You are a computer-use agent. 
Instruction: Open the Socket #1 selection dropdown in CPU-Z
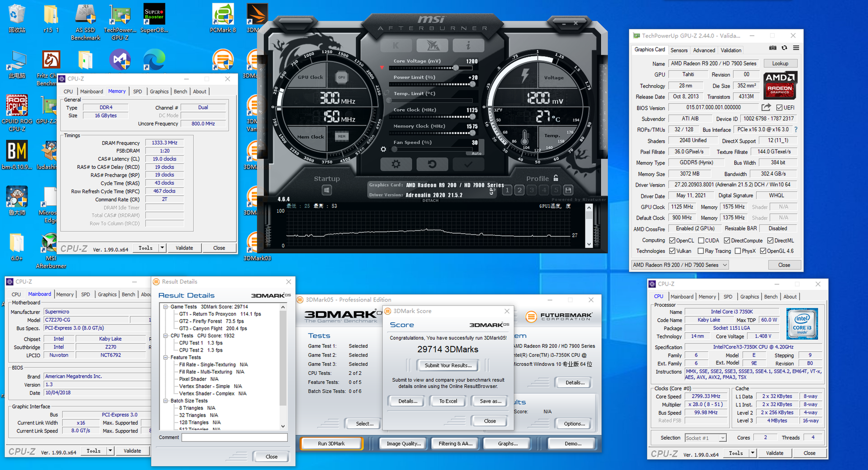click(705, 438)
